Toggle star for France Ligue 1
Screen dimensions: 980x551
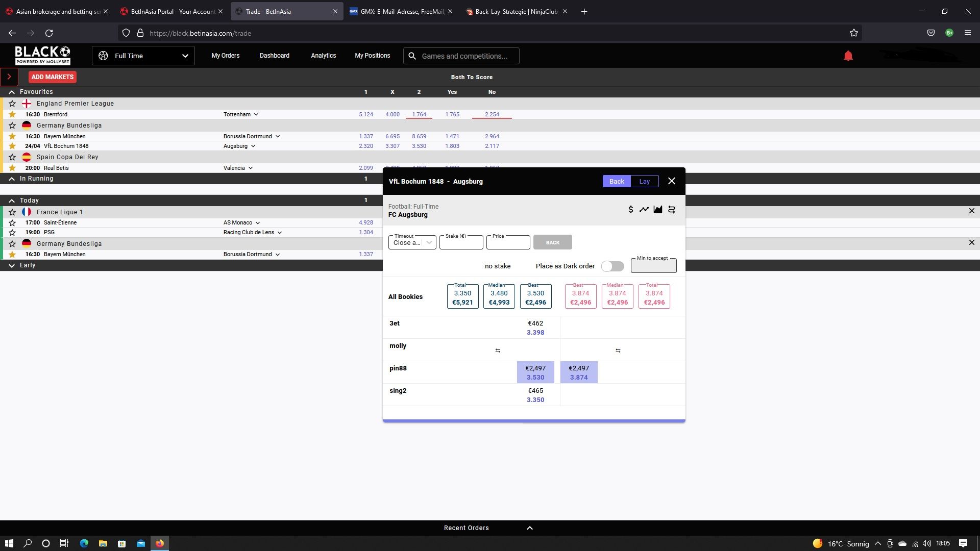coord(12,212)
